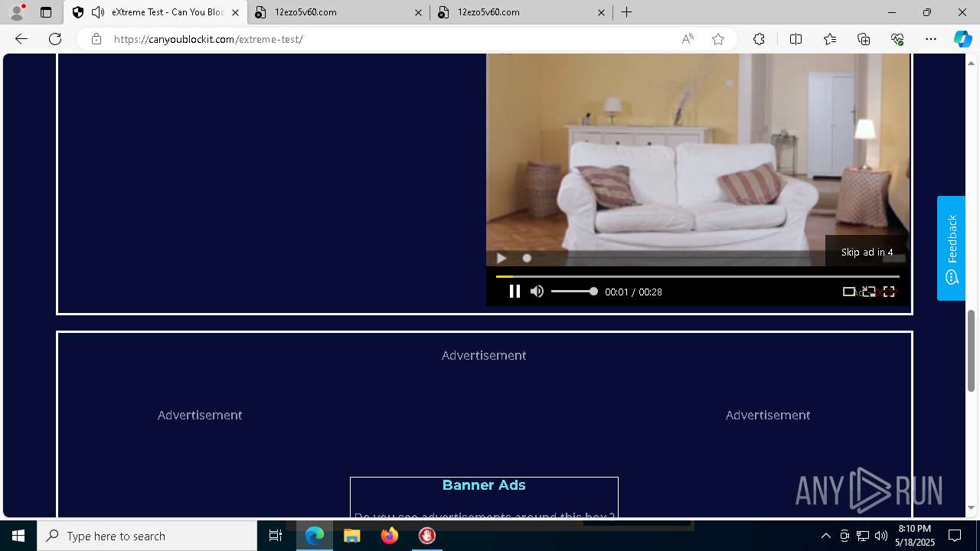Click the small play icon on ad overlay

point(501,259)
